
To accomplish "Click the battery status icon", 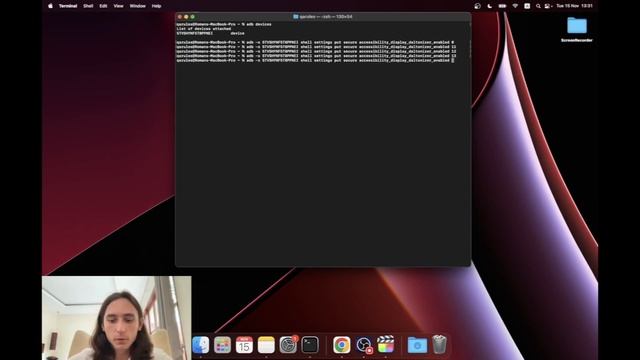I will pos(502,6).
